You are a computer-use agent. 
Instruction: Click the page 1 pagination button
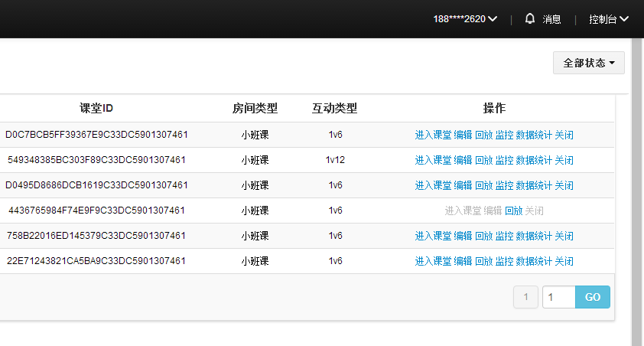point(525,297)
